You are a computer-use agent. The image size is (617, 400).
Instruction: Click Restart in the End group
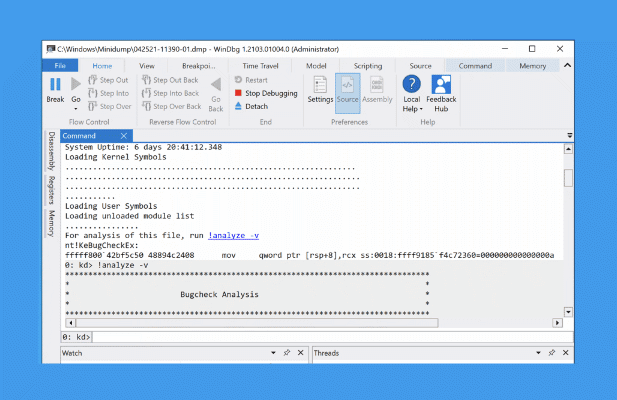coord(251,80)
